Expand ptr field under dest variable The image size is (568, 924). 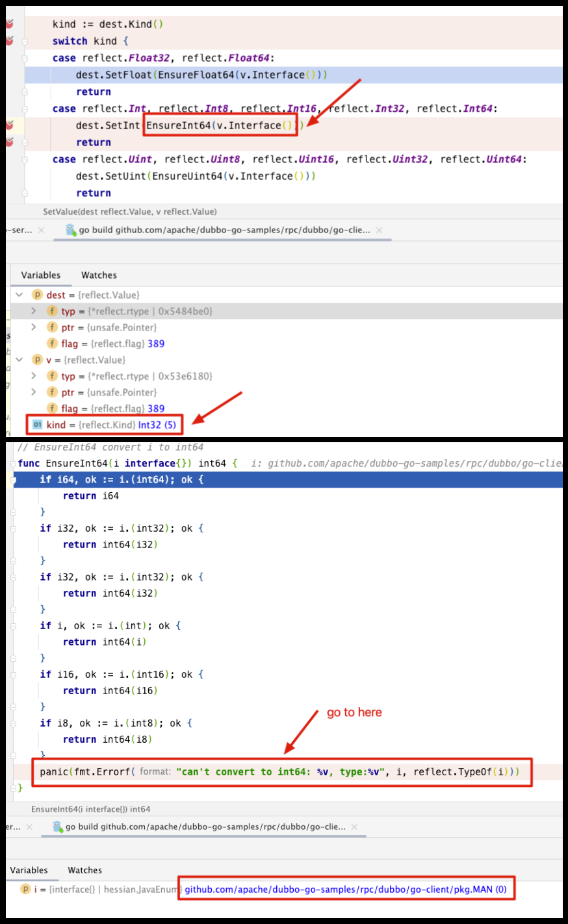pos(34,327)
